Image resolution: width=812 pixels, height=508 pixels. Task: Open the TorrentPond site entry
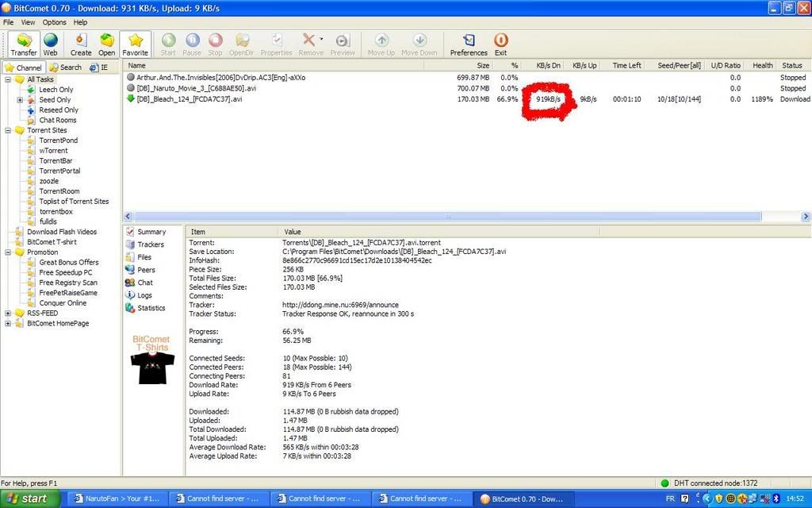(59, 140)
